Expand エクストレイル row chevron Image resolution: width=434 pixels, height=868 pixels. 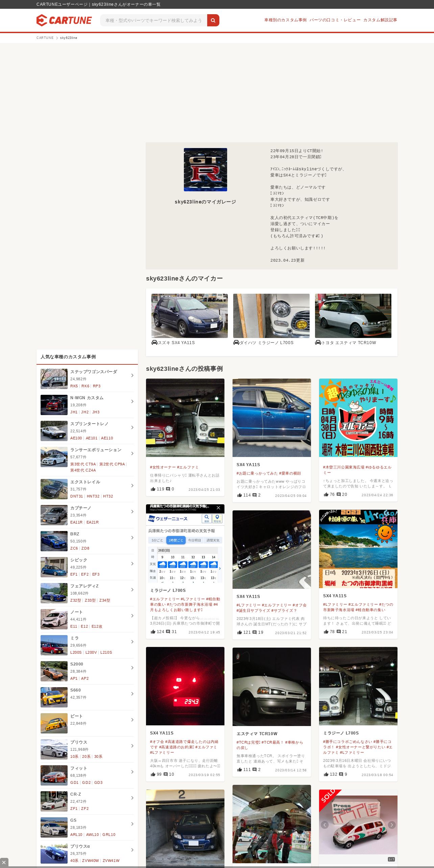pos(132,486)
